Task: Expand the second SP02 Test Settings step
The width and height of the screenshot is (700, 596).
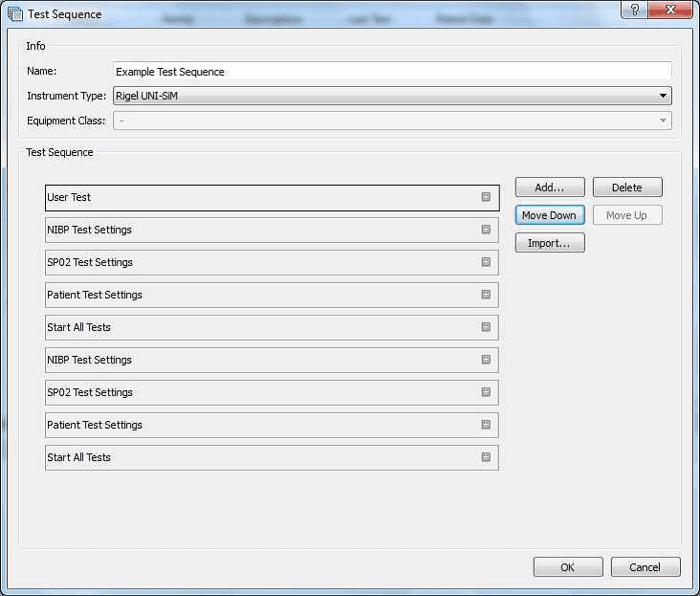Action: point(486,392)
